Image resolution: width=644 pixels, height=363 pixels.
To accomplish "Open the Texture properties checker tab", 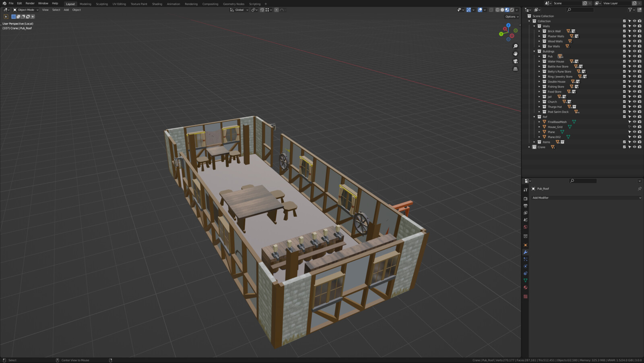I will 525,297.
